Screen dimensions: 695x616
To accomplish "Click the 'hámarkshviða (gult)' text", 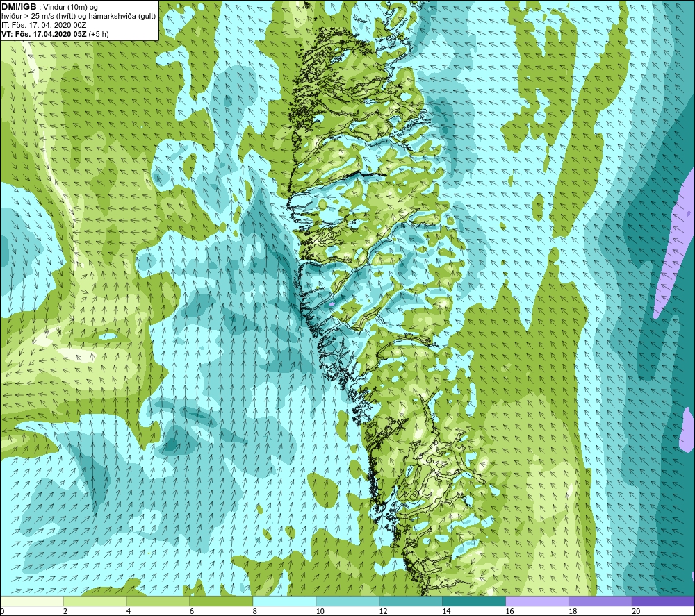I will pos(123,17).
